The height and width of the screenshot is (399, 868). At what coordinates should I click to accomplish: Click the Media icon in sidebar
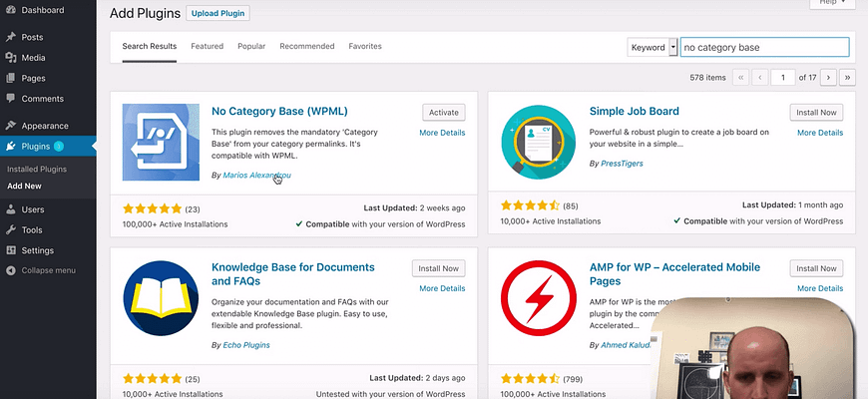tap(11, 58)
